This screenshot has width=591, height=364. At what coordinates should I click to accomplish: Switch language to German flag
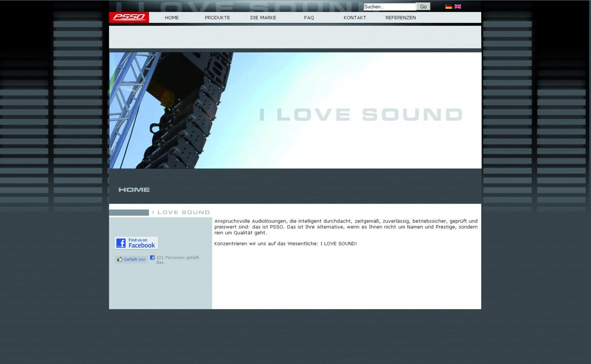click(449, 7)
